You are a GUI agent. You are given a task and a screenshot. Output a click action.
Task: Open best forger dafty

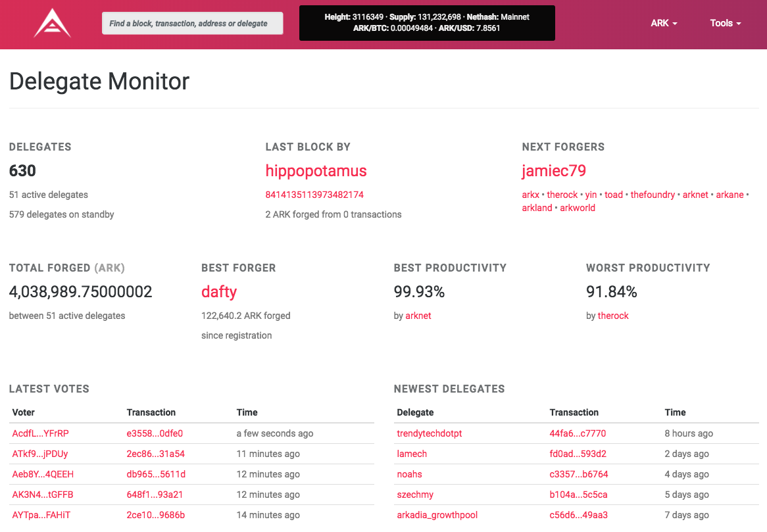[x=219, y=292]
